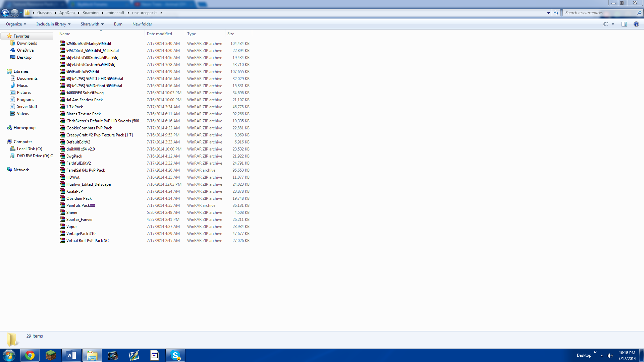Click the Refresh button beside address bar
Viewport: 644px width, 362px height.
tap(556, 13)
